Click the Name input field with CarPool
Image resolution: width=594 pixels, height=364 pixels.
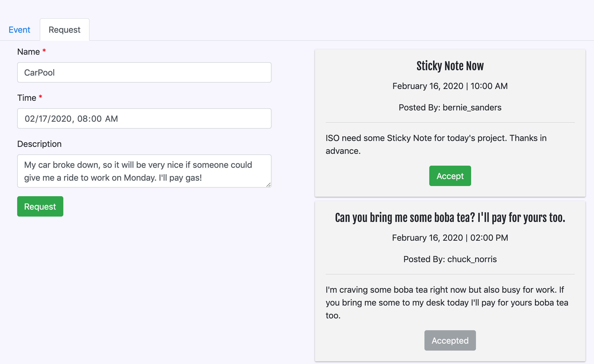pos(144,72)
